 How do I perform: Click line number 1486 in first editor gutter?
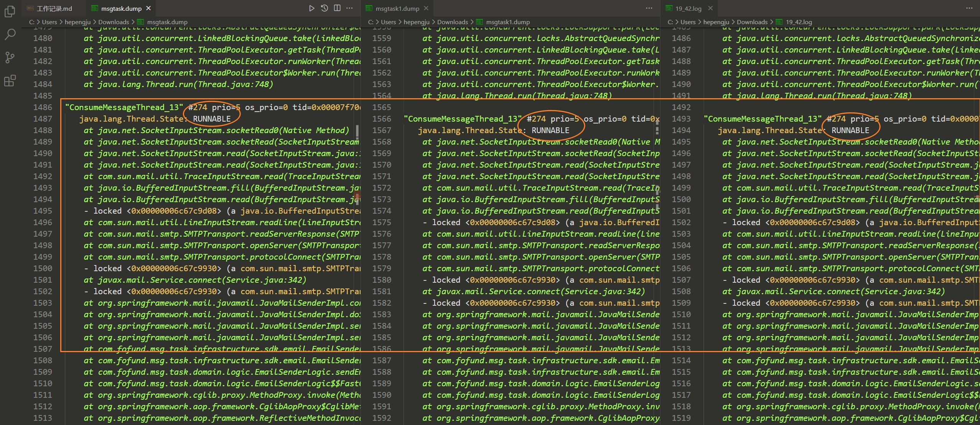43,107
